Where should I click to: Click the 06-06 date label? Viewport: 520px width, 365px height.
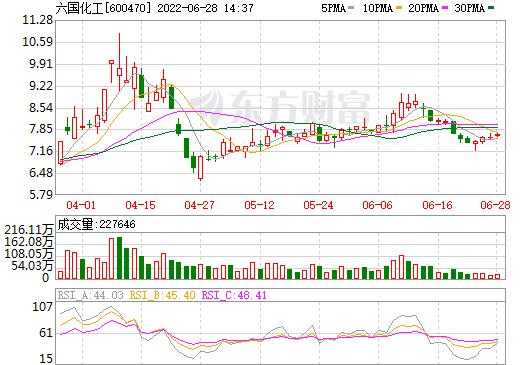pyautogui.click(x=378, y=205)
